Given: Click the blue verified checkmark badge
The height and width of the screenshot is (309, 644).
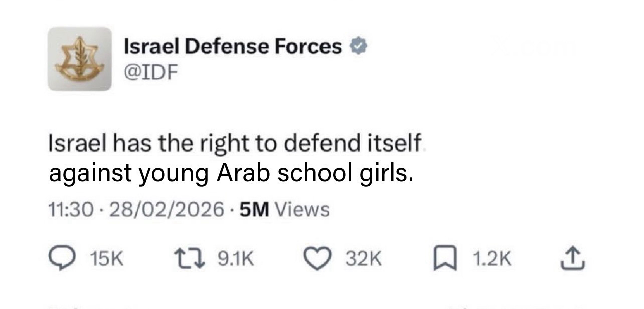Looking at the screenshot, I should click(359, 47).
